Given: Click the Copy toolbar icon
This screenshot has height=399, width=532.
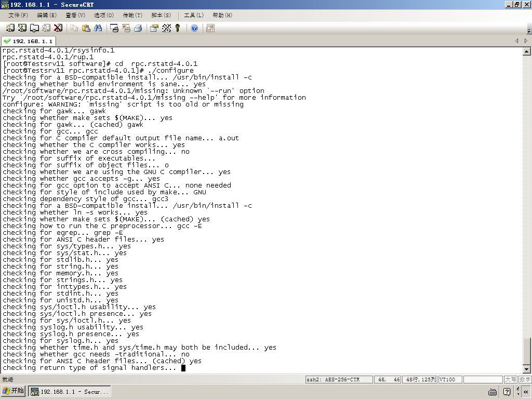Looking at the screenshot, I should pyautogui.click(x=74, y=28).
